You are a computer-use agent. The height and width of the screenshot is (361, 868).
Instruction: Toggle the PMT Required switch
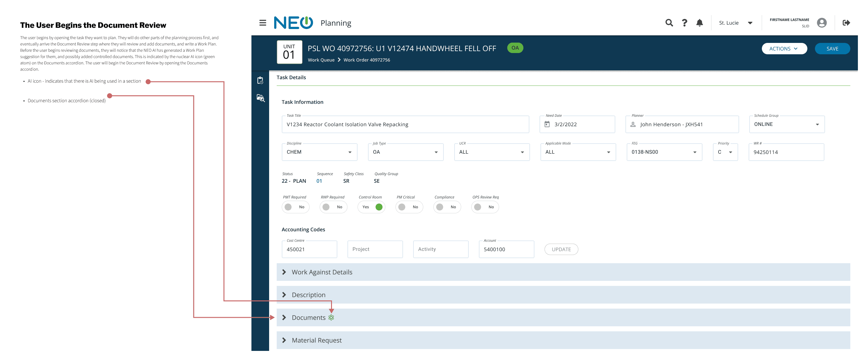click(295, 207)
